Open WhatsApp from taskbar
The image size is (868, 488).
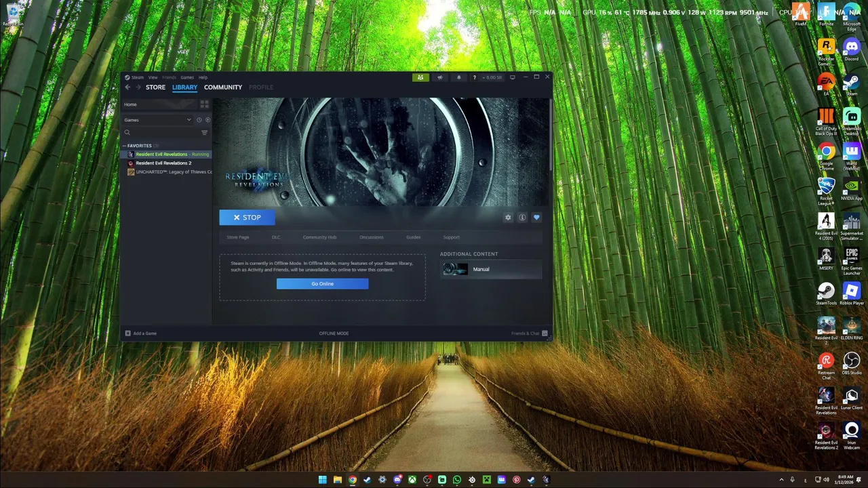(x=457, y=480)
